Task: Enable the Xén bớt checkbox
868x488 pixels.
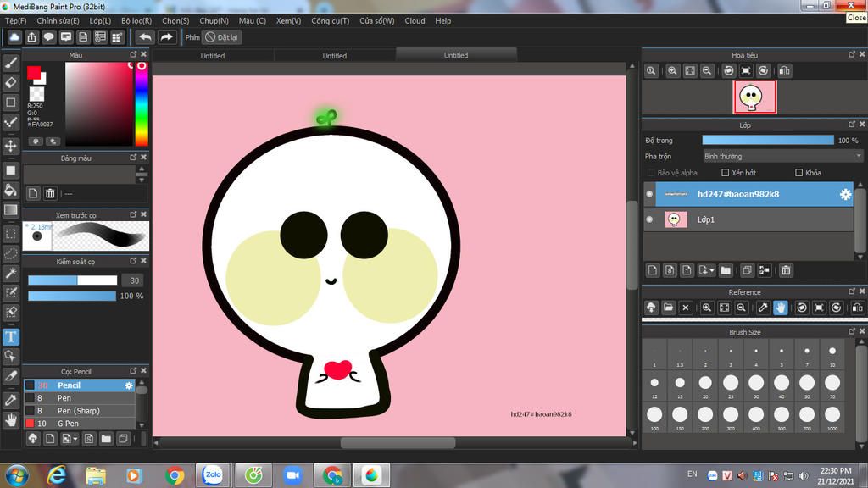Action: click(x=725, y=173)
